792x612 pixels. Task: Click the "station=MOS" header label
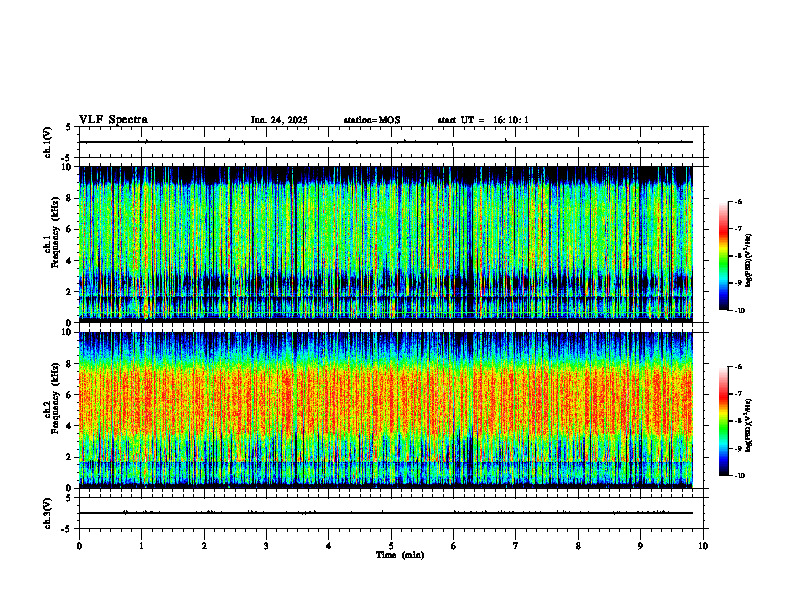372,120
